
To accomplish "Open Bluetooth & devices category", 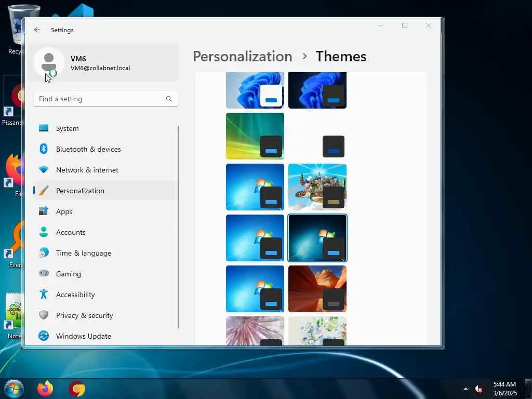I will 106,149.
